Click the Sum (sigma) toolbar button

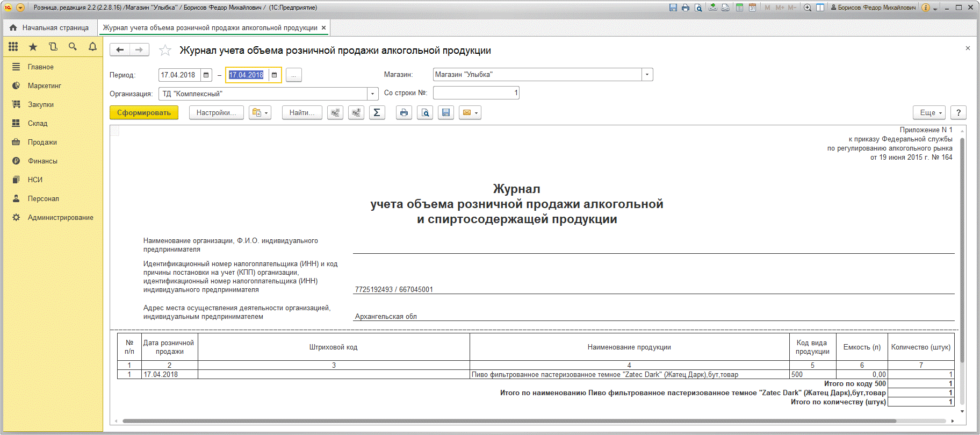(x=377, y=113)
